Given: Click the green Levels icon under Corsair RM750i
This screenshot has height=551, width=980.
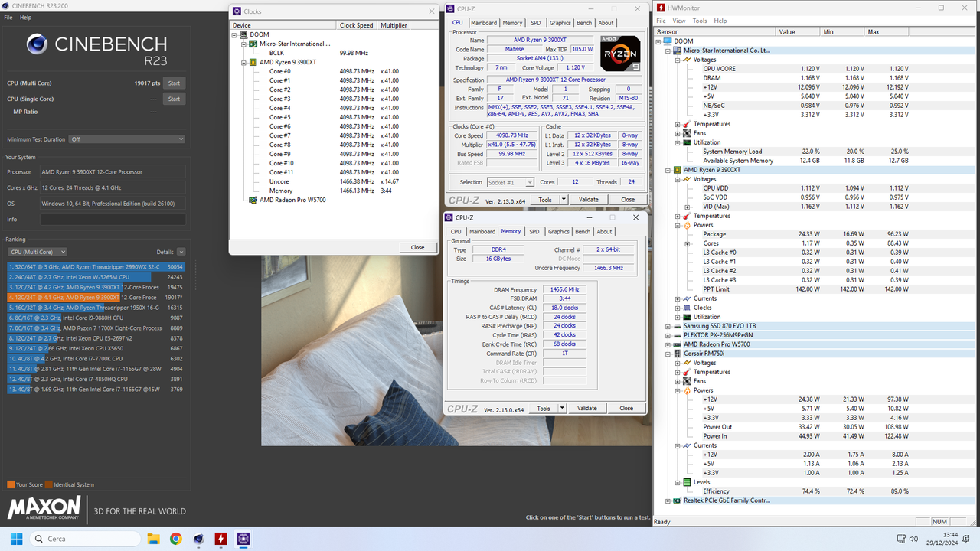Looking at the screenshot, I should [x=687, y=482].
